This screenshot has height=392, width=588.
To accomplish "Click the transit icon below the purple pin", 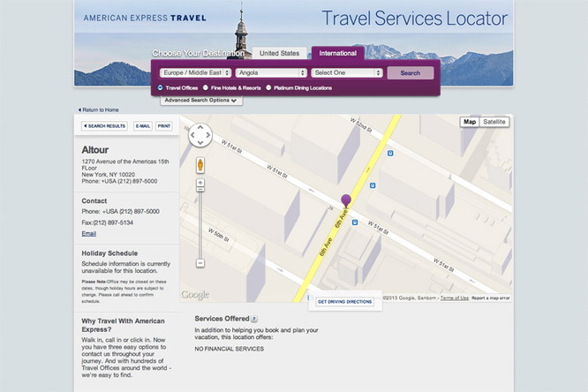I will [x=355, y=222].
